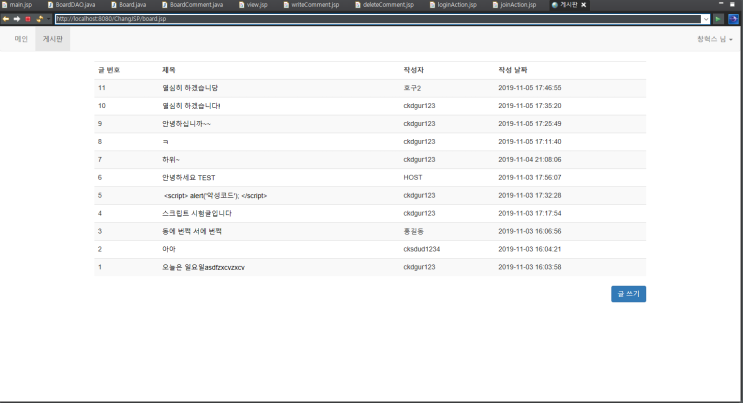Open post titled 열심히 하겠습니다!
The image size is (743, 403).
(x=191, y=106)
